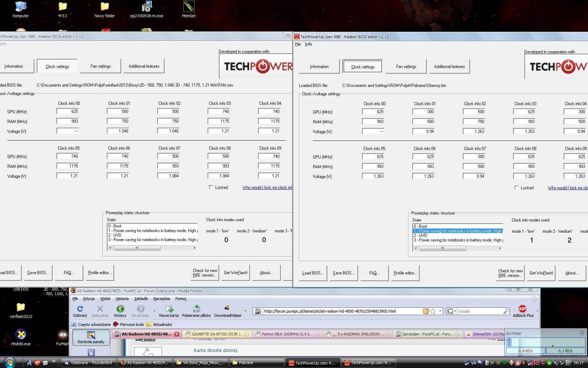The image size is (588, 368).
Task: Click the DownloadHelper toolbar icon
Action: 227,308
